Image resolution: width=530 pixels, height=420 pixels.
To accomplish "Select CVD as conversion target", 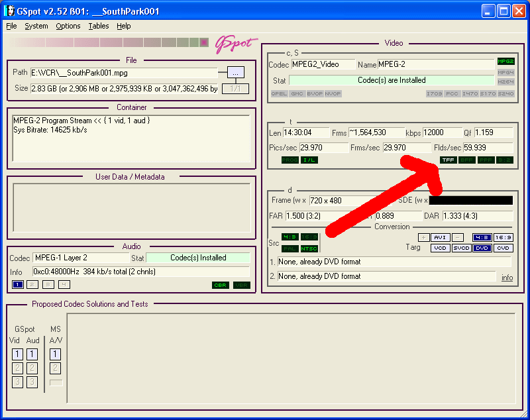I will tap(503, 248).
